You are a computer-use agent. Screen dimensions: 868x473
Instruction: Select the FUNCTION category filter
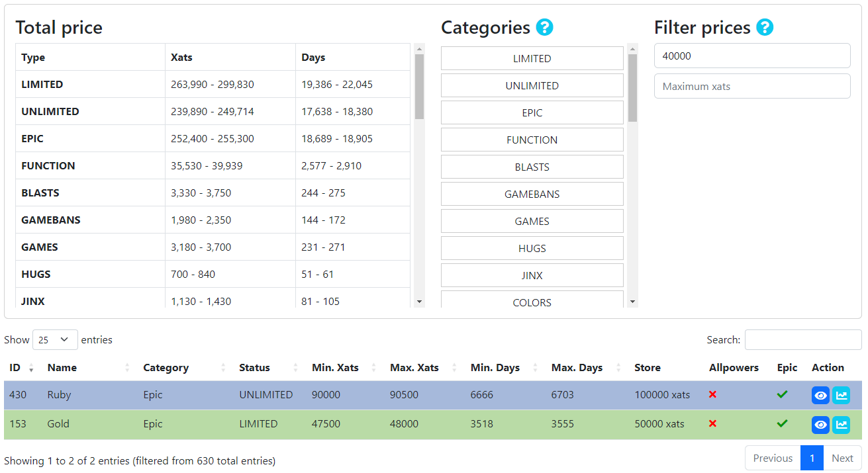point(532,140)
